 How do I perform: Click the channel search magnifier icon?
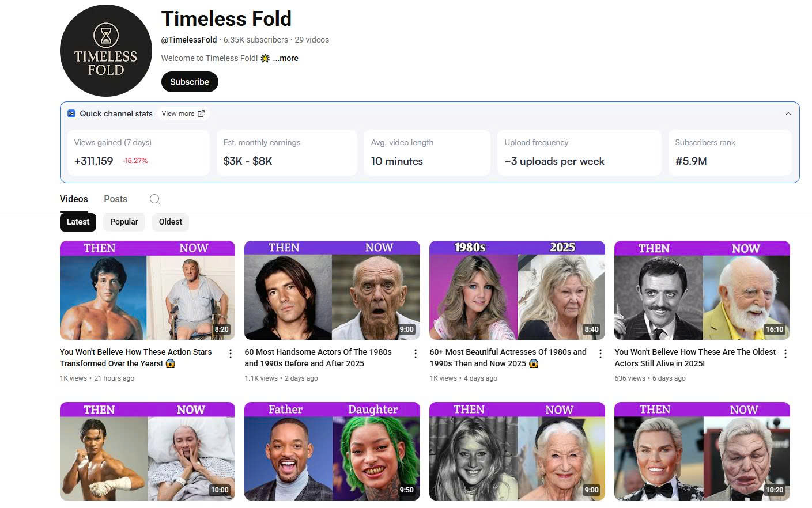(x=154, y=199)
